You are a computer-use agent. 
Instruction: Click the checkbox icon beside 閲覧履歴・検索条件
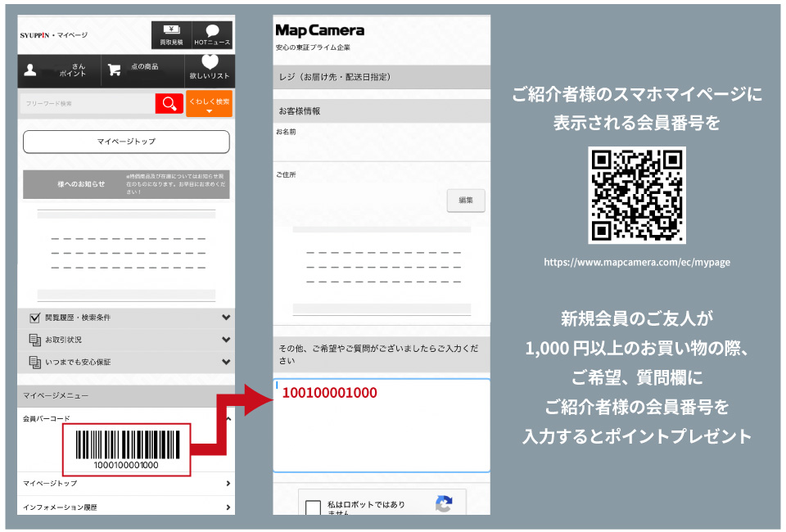[33, 318]
